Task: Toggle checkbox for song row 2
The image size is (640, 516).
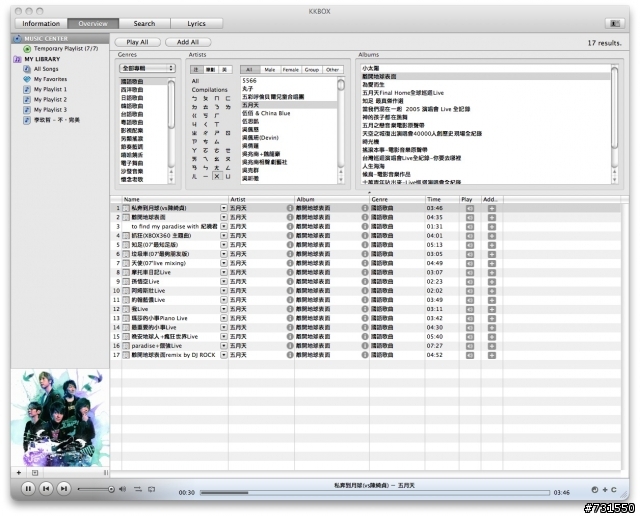Action: coord(126,217)
